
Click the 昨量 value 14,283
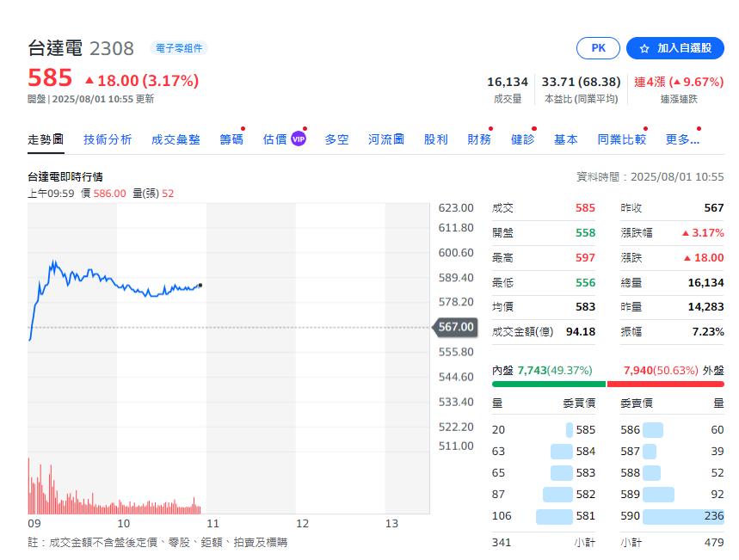[x=705, y=307]
